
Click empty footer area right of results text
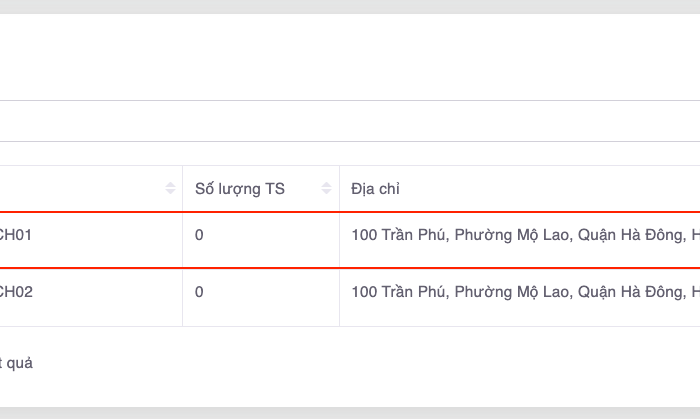click(400, 363)
